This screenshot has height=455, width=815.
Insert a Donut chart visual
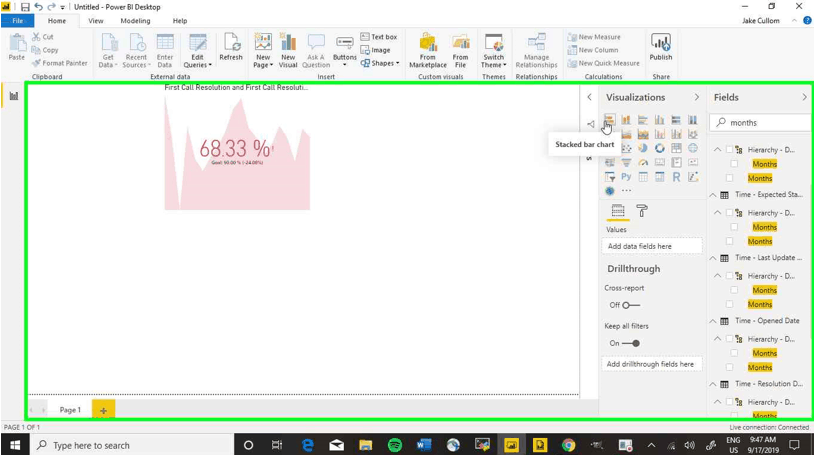click(660, 149)
